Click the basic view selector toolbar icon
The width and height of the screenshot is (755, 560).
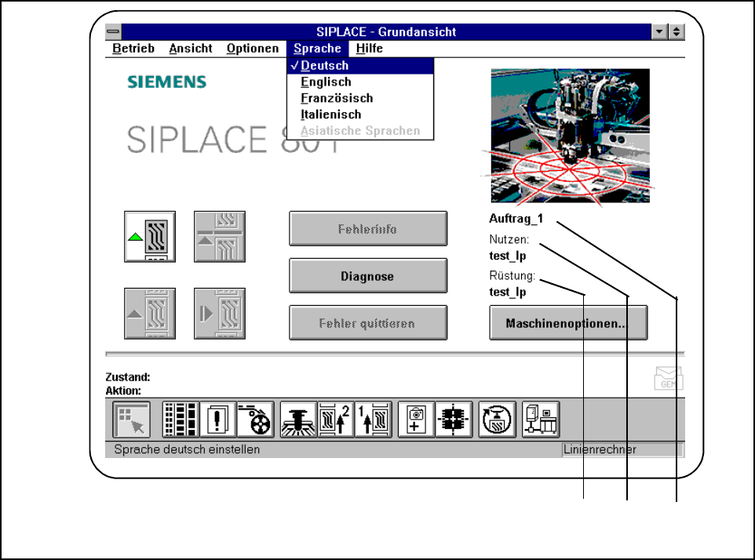tap(131, 420)
